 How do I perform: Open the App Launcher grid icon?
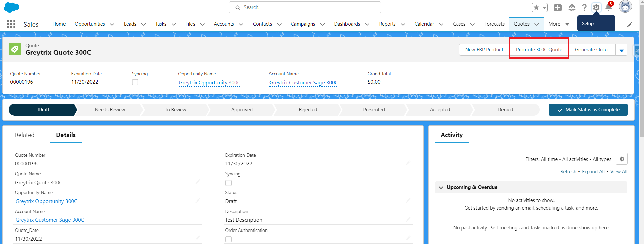[x=11, y=24]
